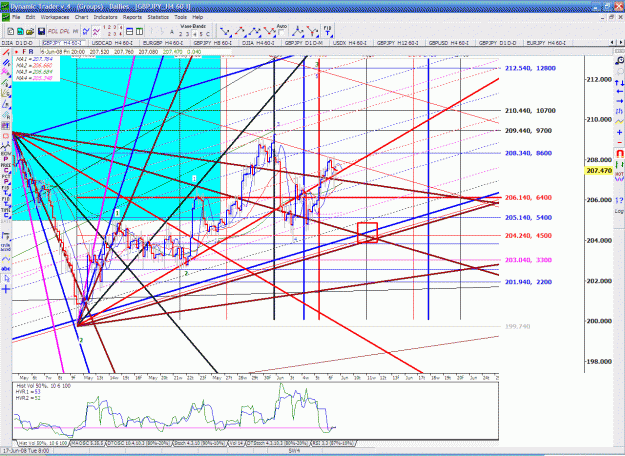Image resolution: width=625 pixels, height=456 pixels.
Task: Select the abc text label tool
Action: coord(6,269)
